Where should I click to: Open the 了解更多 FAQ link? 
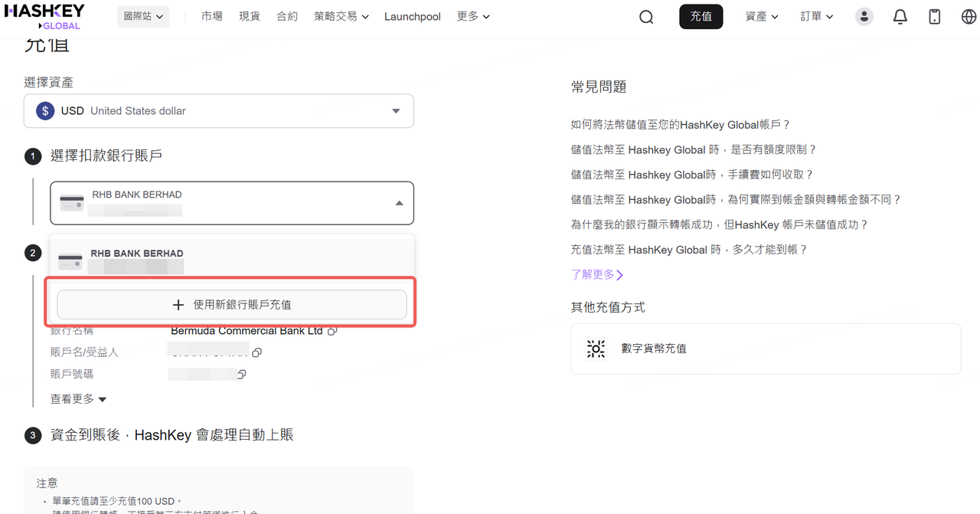[x=597, y=274]
